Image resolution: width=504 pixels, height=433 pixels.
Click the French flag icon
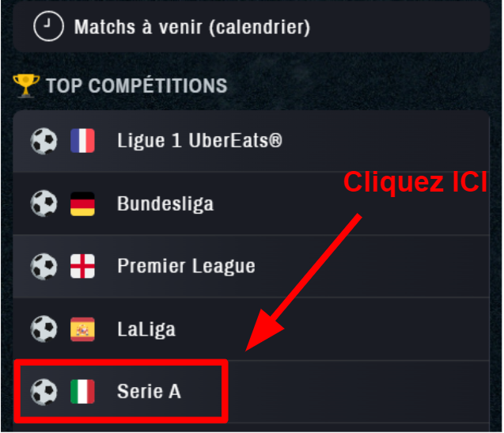82,142
